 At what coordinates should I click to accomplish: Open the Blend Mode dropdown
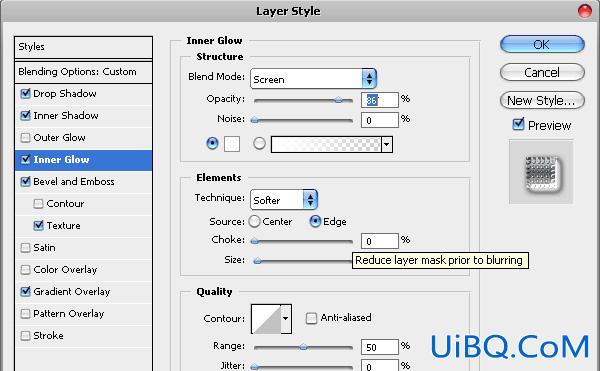(x=313, y=79)
